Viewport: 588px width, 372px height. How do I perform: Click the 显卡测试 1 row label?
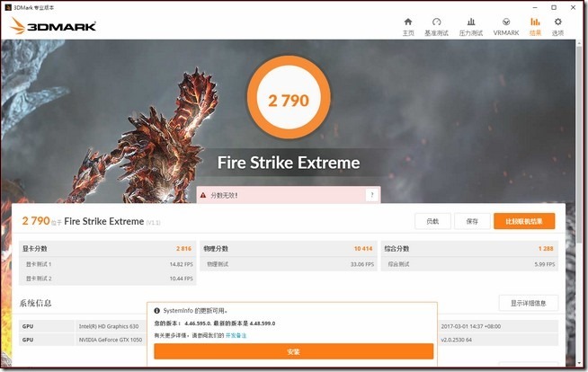39,264
